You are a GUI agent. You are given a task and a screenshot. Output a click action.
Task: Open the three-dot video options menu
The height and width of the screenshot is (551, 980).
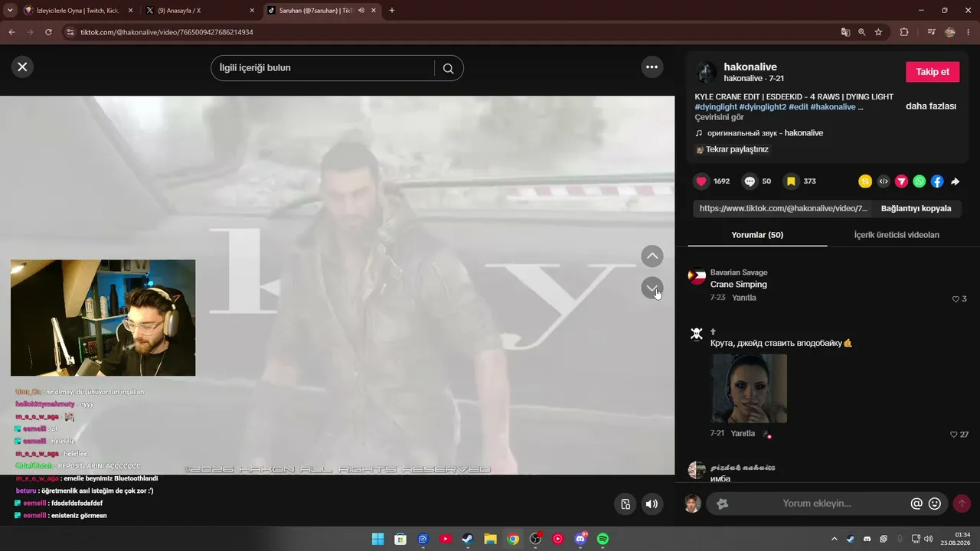click(652, 67)
